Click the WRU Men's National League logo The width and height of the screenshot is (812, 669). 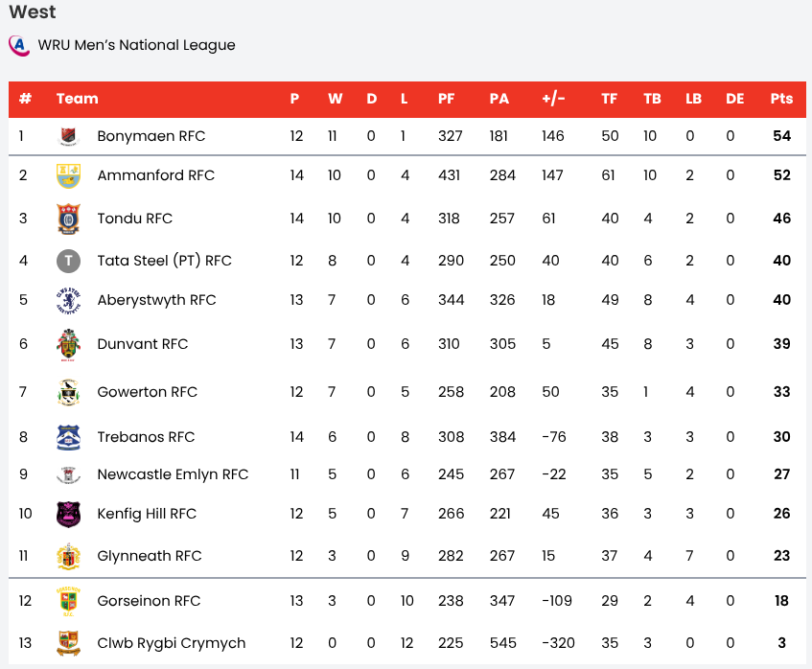18,45
